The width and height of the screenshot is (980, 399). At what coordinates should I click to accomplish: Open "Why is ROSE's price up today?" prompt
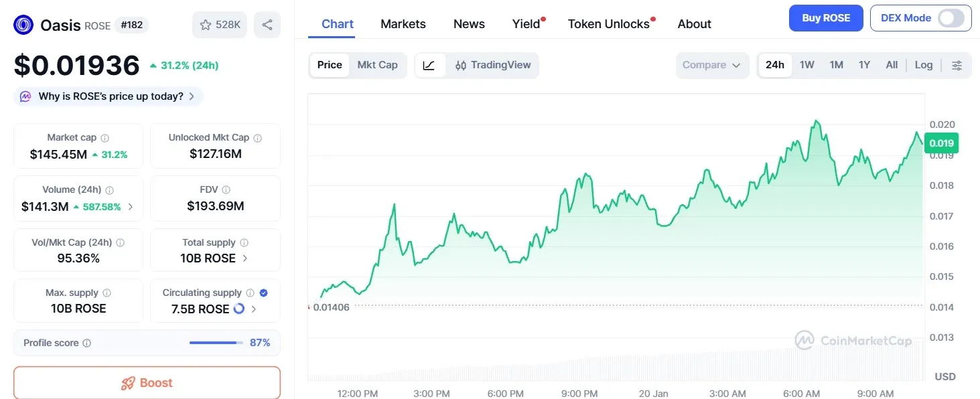pos(107,96)
